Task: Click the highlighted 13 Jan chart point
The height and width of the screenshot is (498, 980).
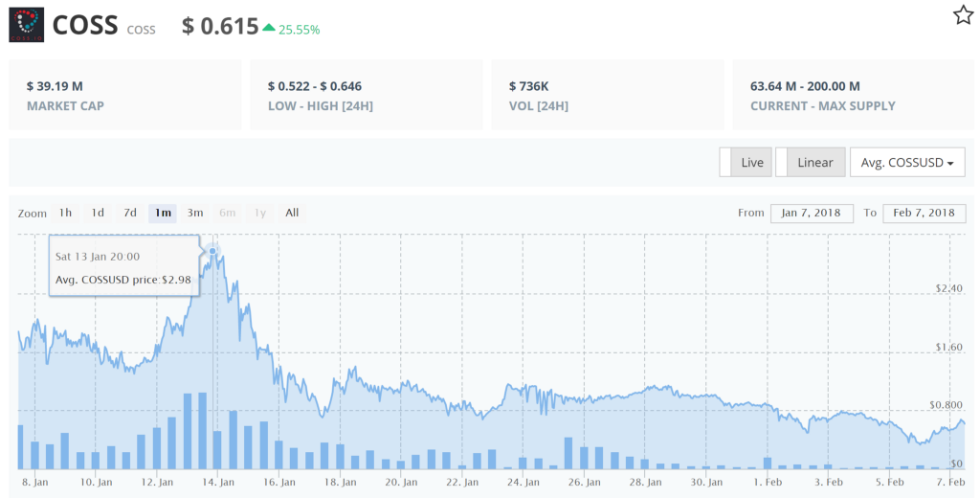Action: tap(212, 252)
